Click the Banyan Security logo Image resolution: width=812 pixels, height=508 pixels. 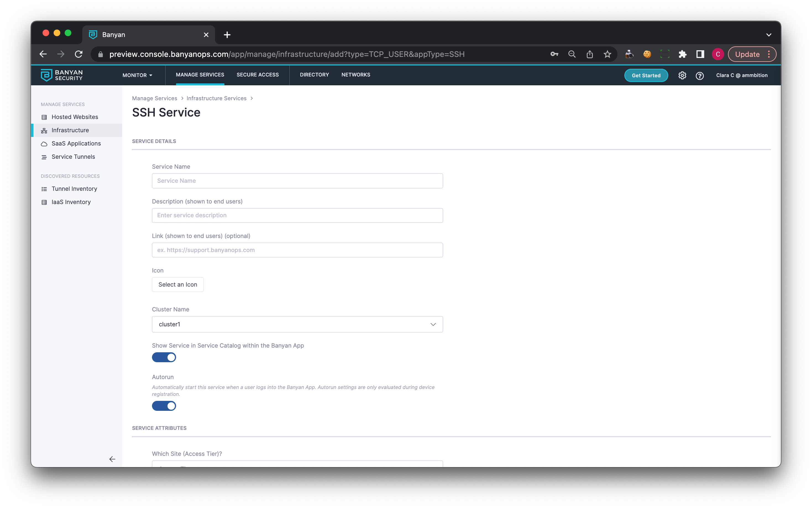(x=62, y=75)
